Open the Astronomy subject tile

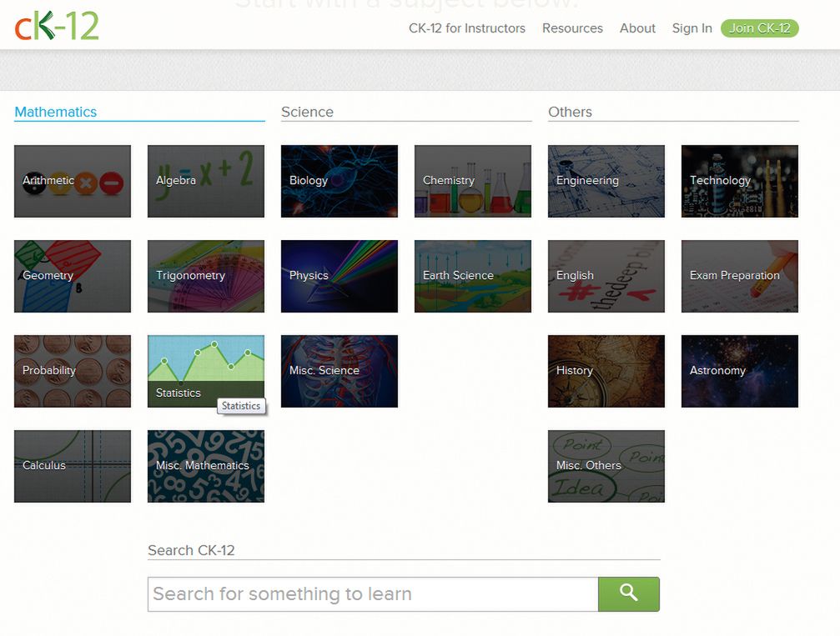[x=739, y=371]
